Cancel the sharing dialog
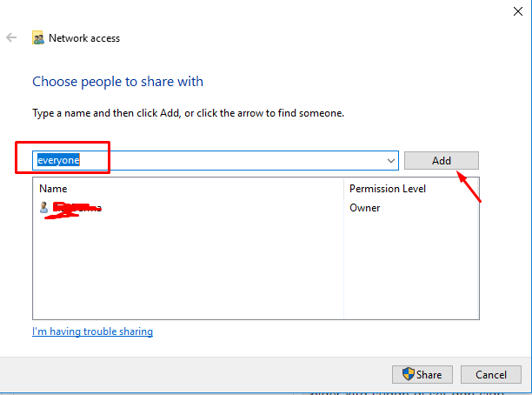This screenshot has height=395, width=532. (x=490, y=375)
